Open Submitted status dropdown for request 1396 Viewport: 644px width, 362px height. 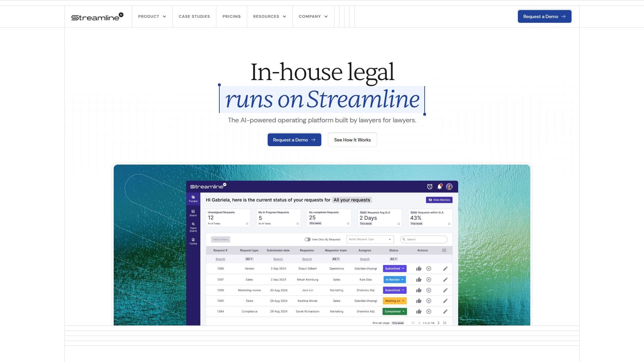coord(394,290)
